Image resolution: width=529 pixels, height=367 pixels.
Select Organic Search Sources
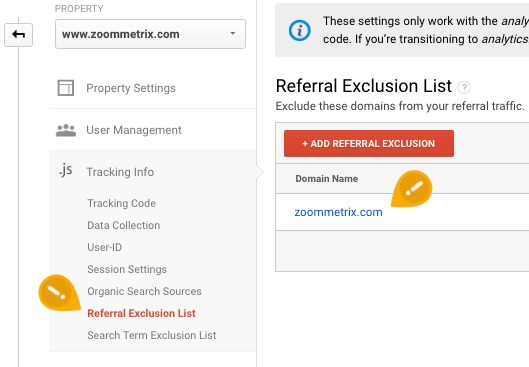click(x=144, y=291)
